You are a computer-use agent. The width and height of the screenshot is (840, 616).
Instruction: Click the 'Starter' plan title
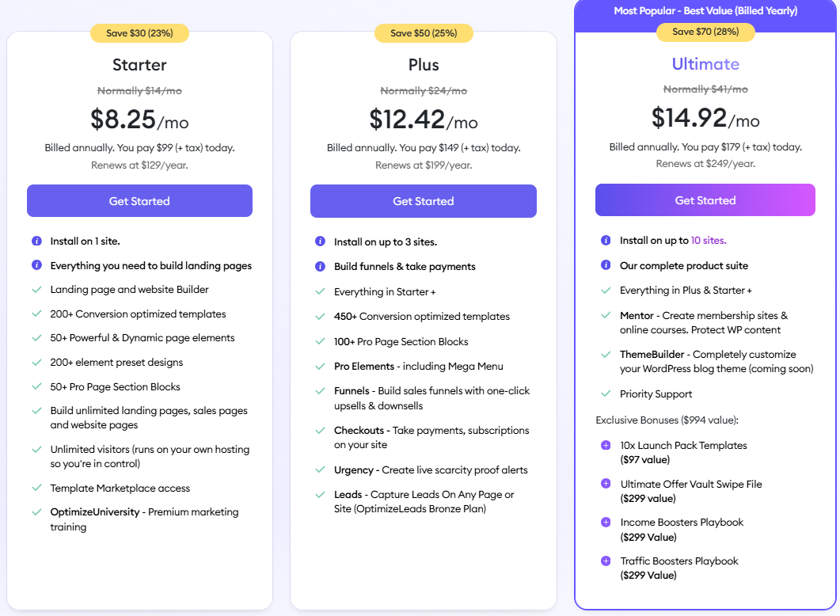click(x=139, y=65)
